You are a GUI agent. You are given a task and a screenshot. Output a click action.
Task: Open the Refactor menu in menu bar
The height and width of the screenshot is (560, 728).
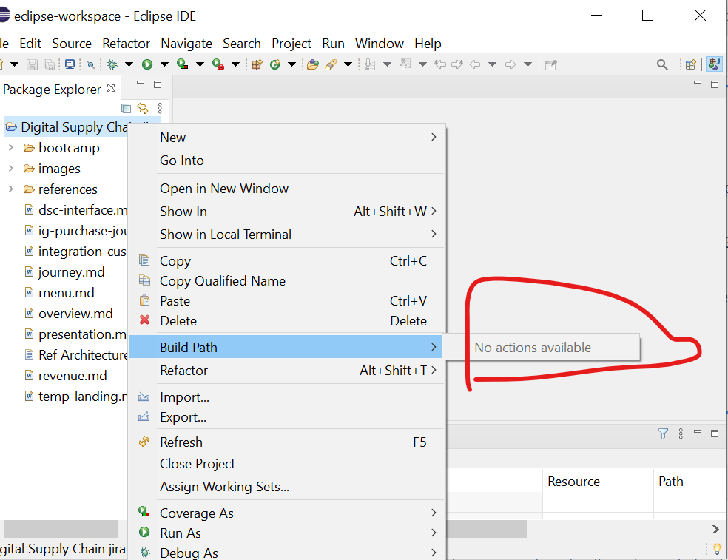[x=126, y=44]
